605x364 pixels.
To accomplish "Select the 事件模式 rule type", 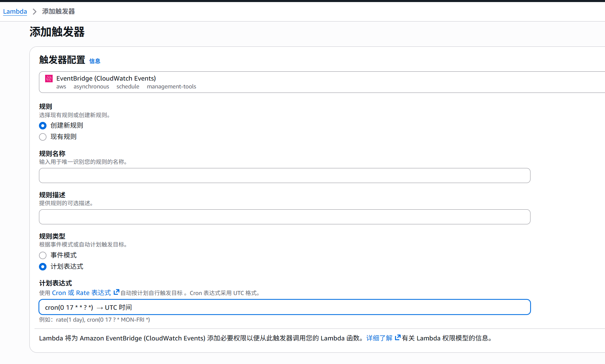I will click(43, 255).
